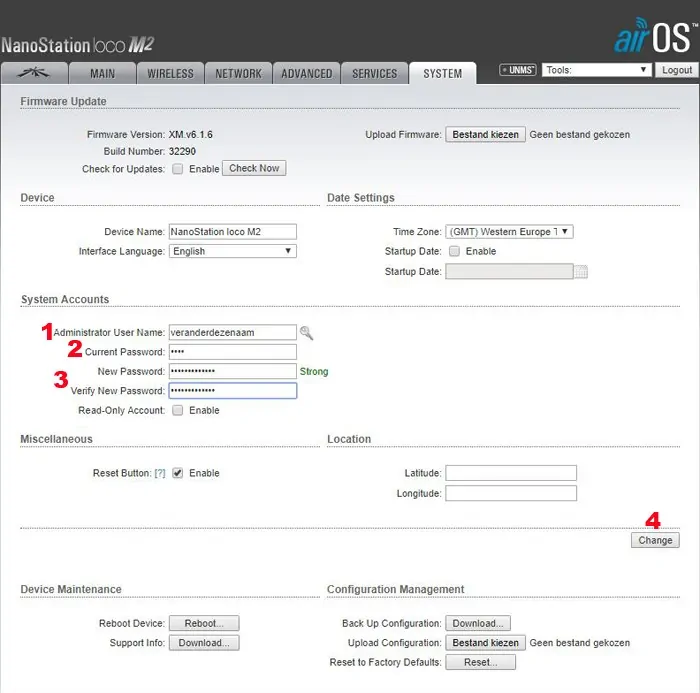Click Bestand kiezen for Upload Firmware
Image resolution: width=700 pixels, height=693 pixels.
pyautogui.click(x=485, y=134)
